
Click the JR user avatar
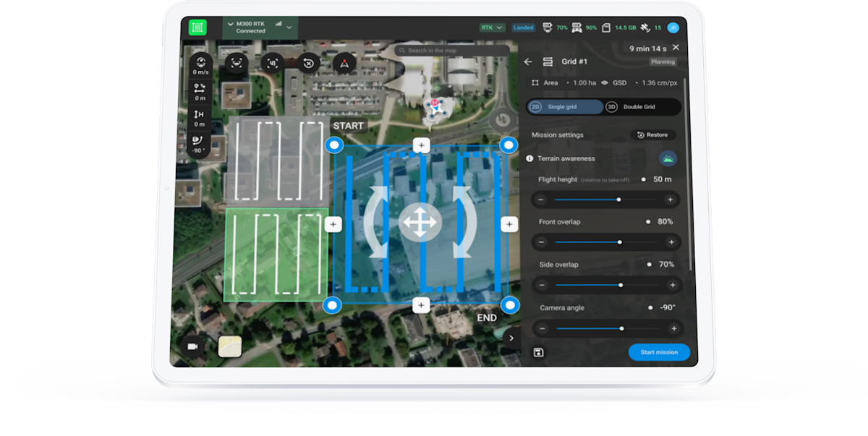click(x=673, y=27)
